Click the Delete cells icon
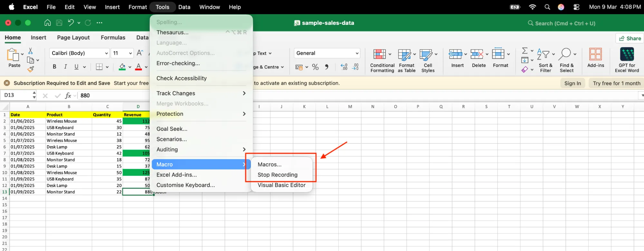 477,54
